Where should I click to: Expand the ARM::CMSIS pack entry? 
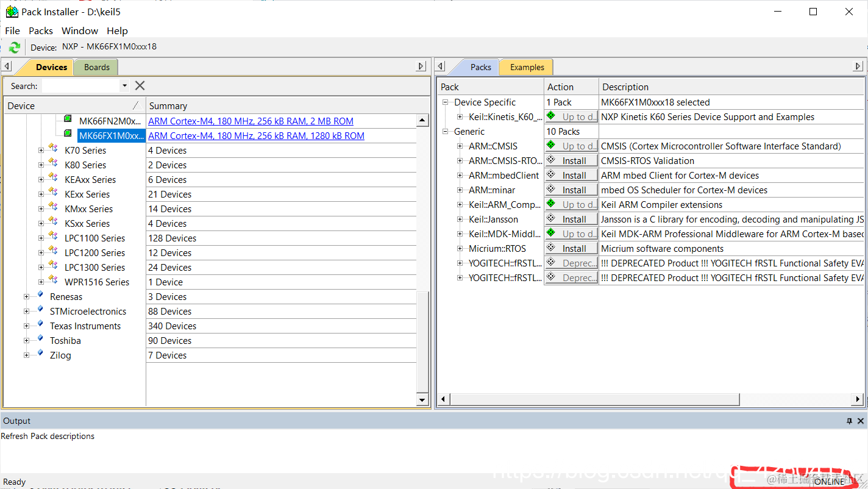460,146
